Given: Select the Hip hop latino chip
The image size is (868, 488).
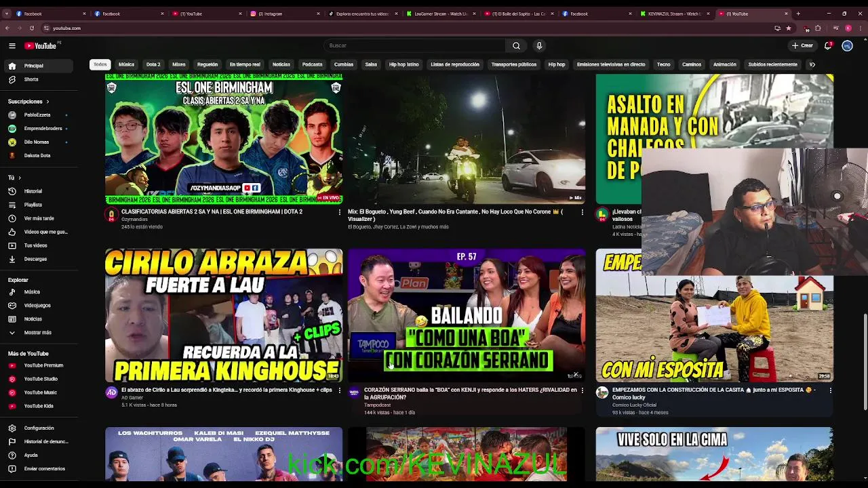Looking at the screenshot, I should 403,64.
